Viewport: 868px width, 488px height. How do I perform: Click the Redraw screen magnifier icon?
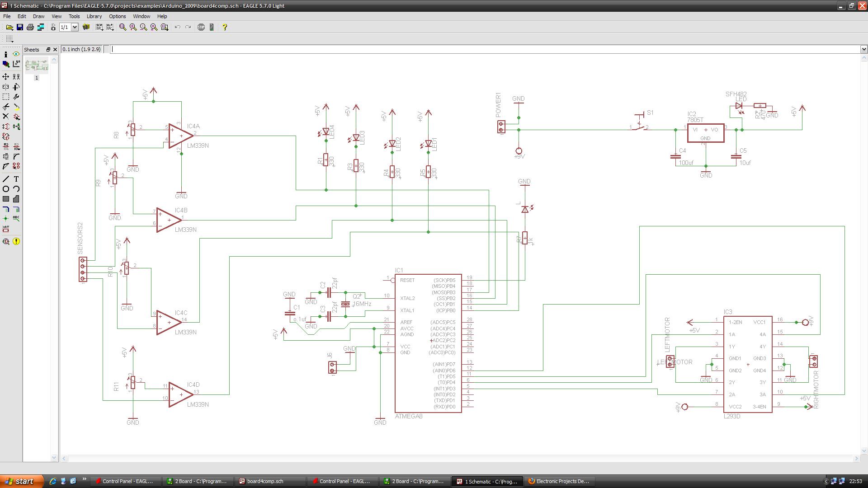pos(154,27)
